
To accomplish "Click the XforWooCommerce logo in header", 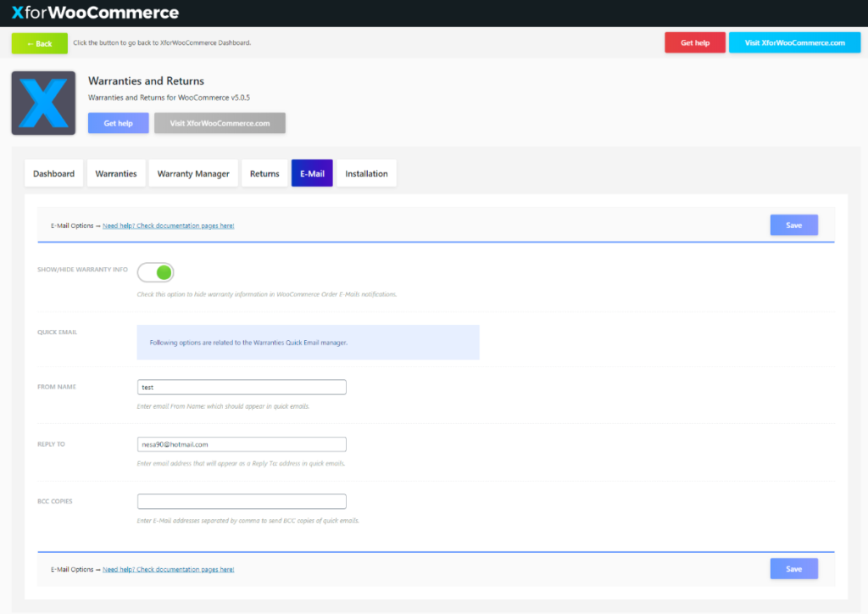I will [x=95, y=12].
